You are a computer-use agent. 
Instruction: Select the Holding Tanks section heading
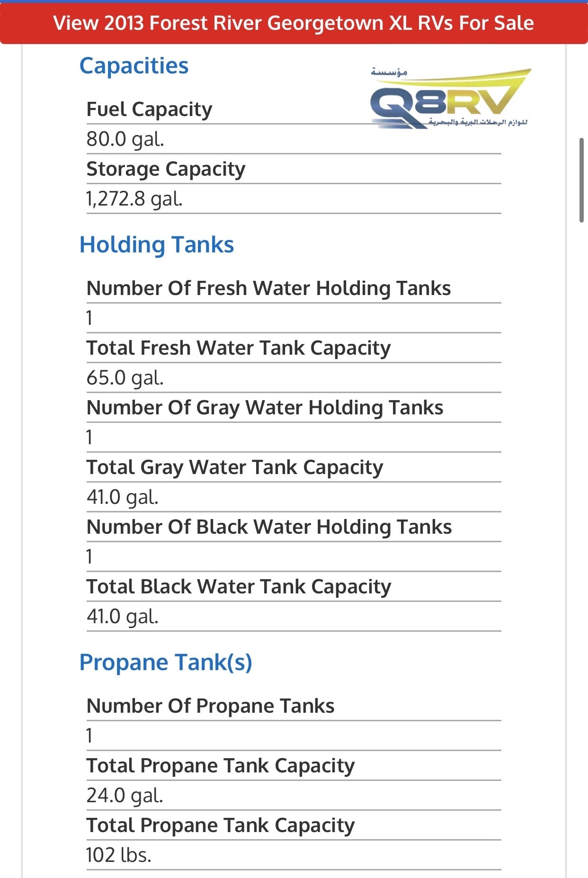(x=157, y=245)
